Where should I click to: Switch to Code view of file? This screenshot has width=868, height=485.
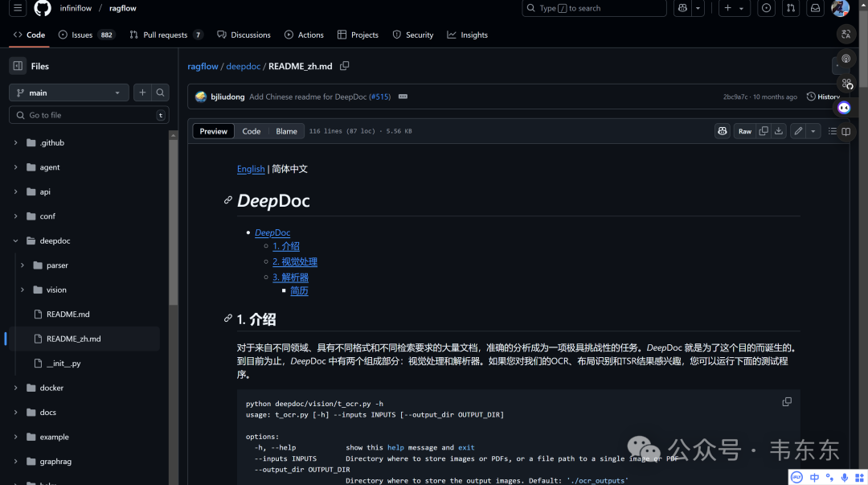[x=252, y=131]
